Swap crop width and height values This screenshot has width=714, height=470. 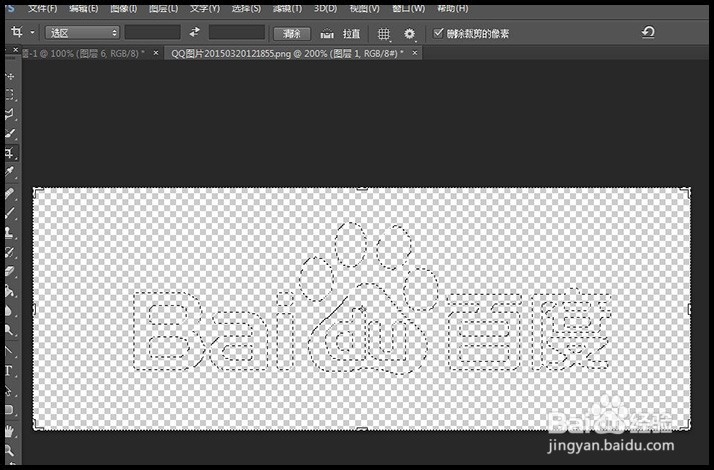pos(195,32)
